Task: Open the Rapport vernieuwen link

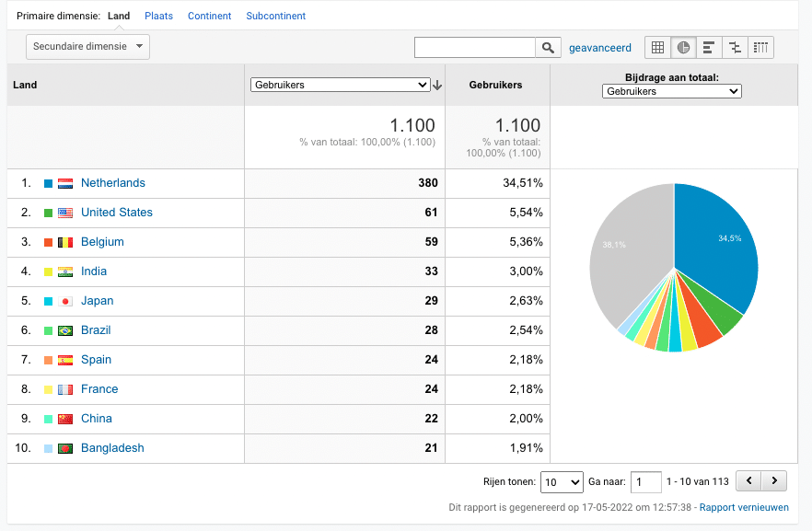Action: (x=744, y=506)
